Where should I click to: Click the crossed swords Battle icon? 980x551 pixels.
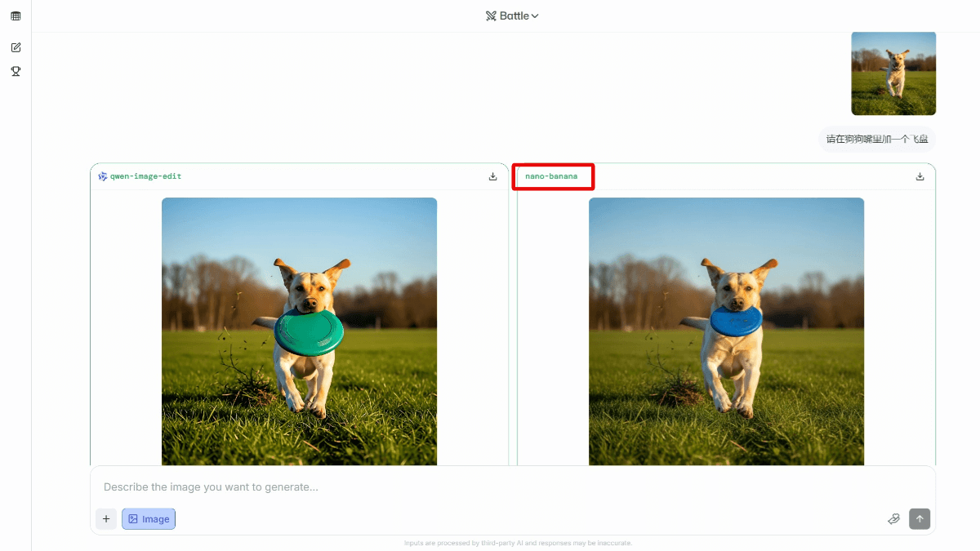click(x=491, y=16)
